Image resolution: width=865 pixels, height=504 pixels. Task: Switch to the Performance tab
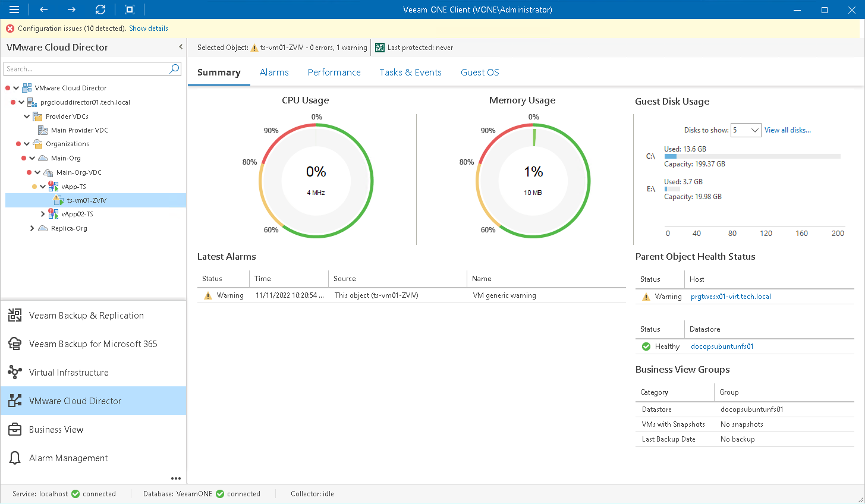click(x=334, y=72)
